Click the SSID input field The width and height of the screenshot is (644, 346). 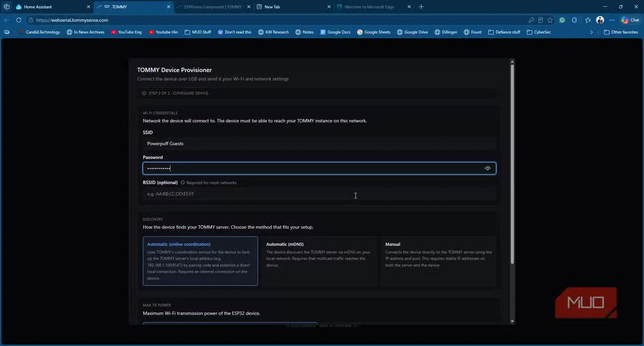point(319,143)
